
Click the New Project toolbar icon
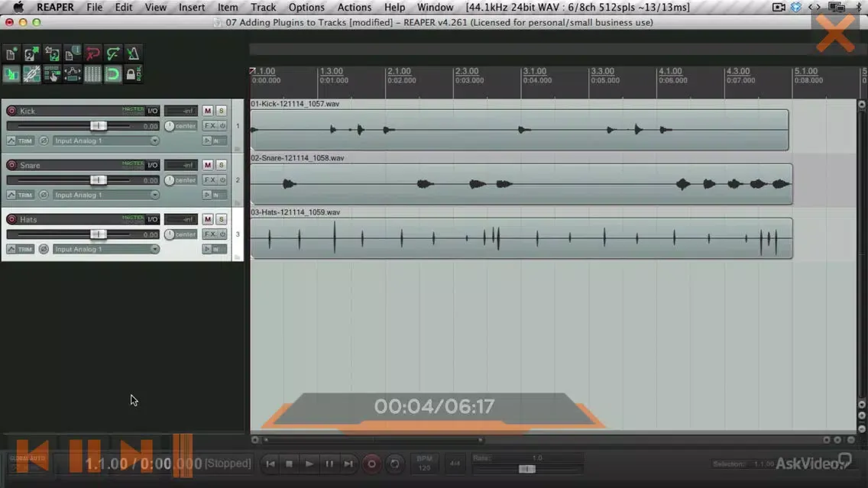coord(11,53)
